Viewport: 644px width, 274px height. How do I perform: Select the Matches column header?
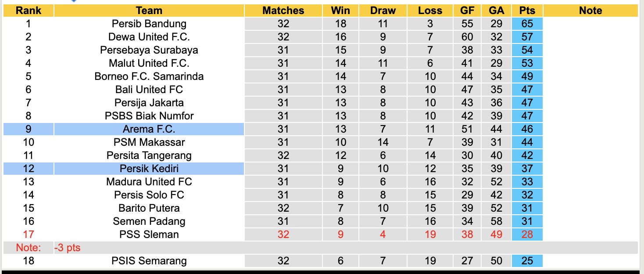tap(283, 11)
